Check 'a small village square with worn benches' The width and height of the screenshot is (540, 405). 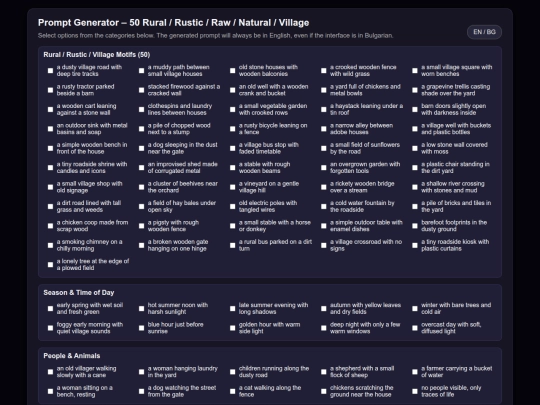coord(415,71)
